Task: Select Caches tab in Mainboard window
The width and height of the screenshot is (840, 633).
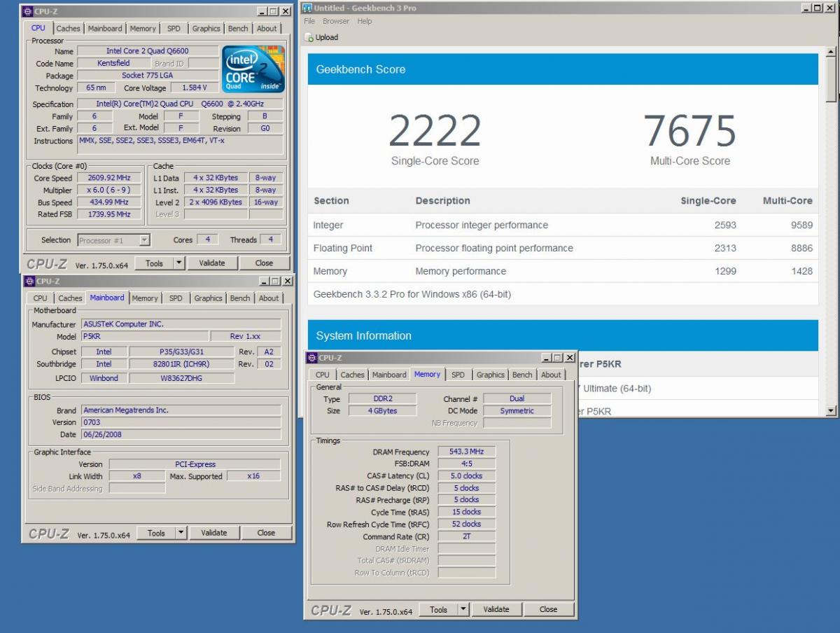Action: click(70, 298)
